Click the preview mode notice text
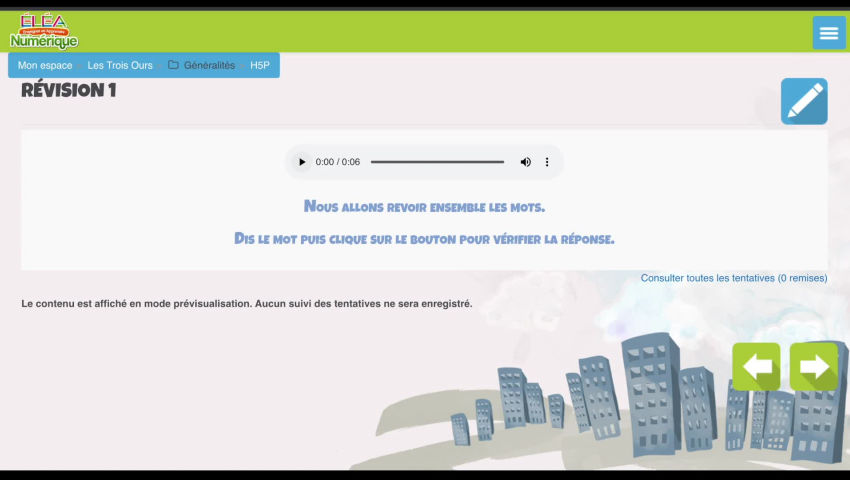Viewport: 850px width, 480px height. point(246,303)
